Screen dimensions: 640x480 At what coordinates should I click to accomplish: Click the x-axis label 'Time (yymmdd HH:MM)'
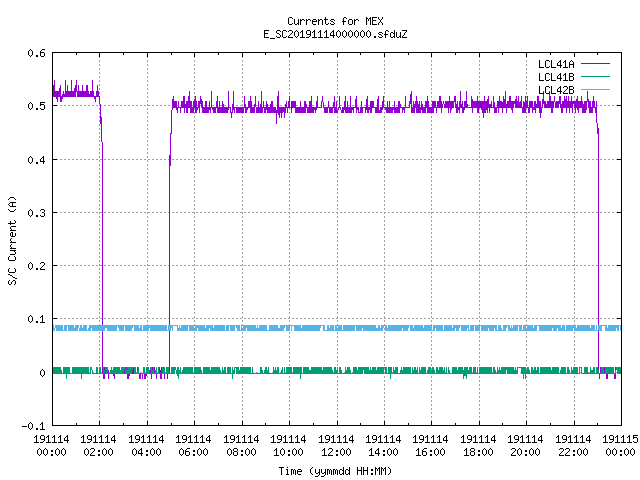click(335, 471)
